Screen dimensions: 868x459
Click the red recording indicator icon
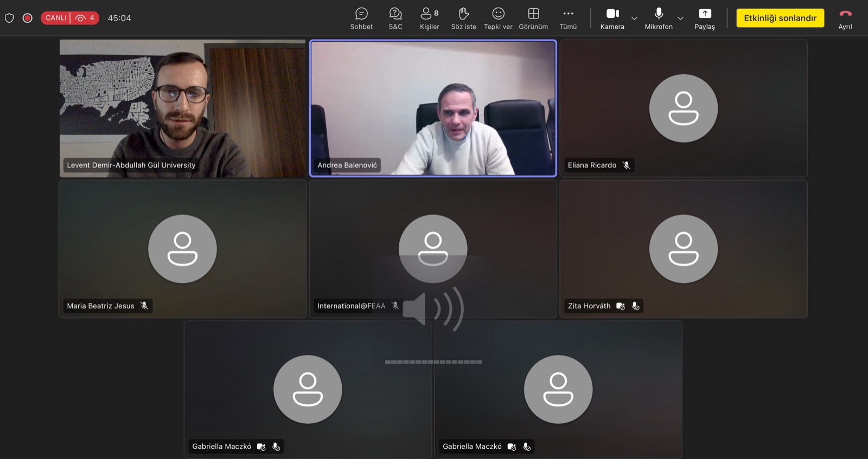(28, 18)
